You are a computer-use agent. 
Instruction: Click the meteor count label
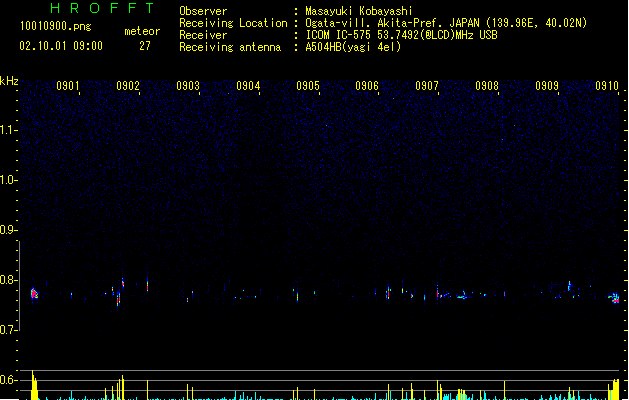click(142, 31)
